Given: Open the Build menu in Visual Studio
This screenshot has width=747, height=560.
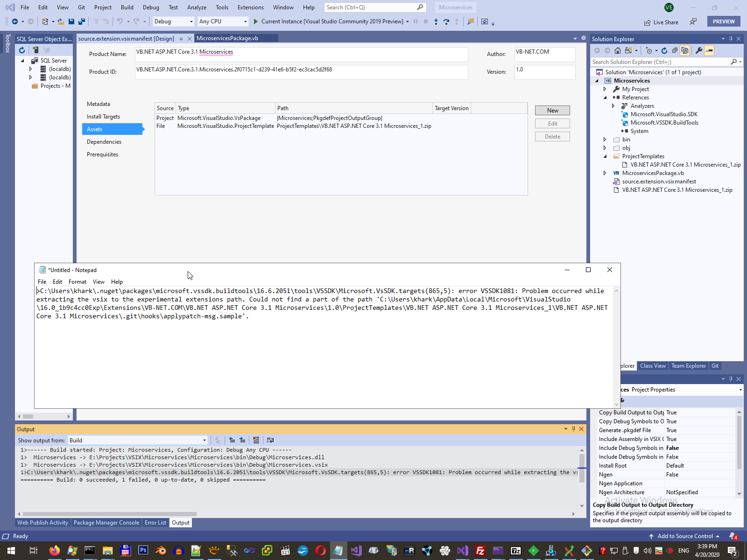Looking at the screenshot, I should 127,7.
